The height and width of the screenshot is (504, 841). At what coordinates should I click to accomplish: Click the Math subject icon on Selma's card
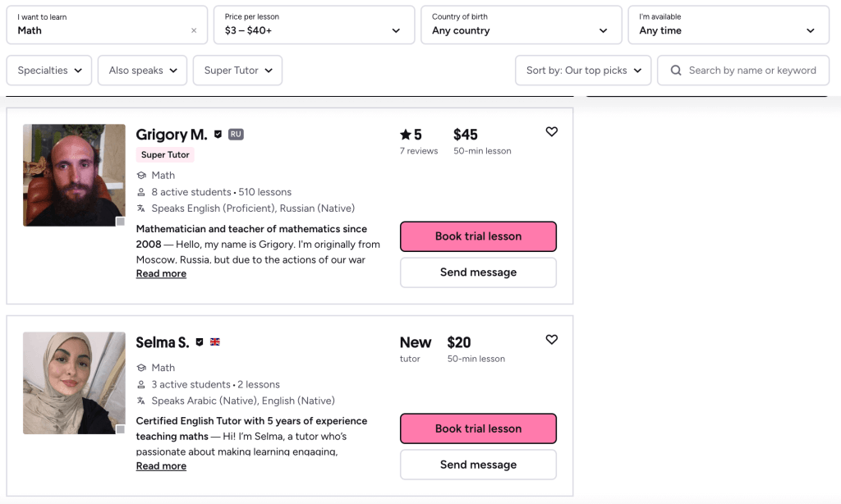tap(141, 367)
